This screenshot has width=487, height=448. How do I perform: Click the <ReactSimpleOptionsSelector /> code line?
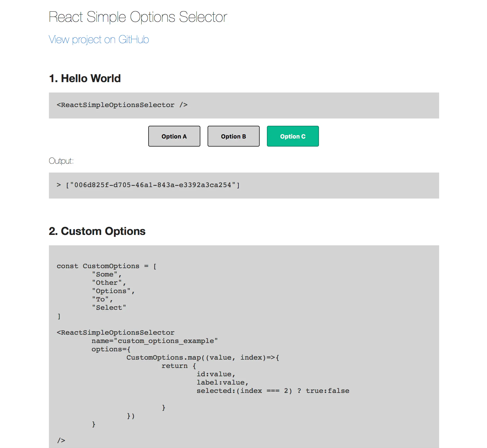click(x=122, y=105)
